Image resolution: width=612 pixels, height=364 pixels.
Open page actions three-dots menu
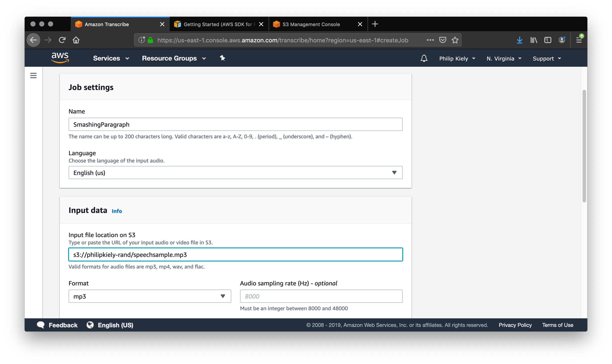point(430,40)
